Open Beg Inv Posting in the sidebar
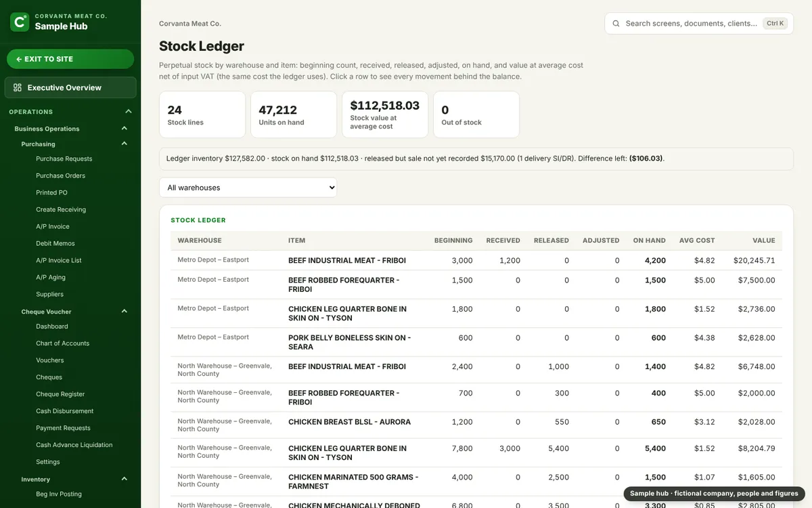Image resolution: width=812 pixels, height=508 pixels. coord(59,494)
